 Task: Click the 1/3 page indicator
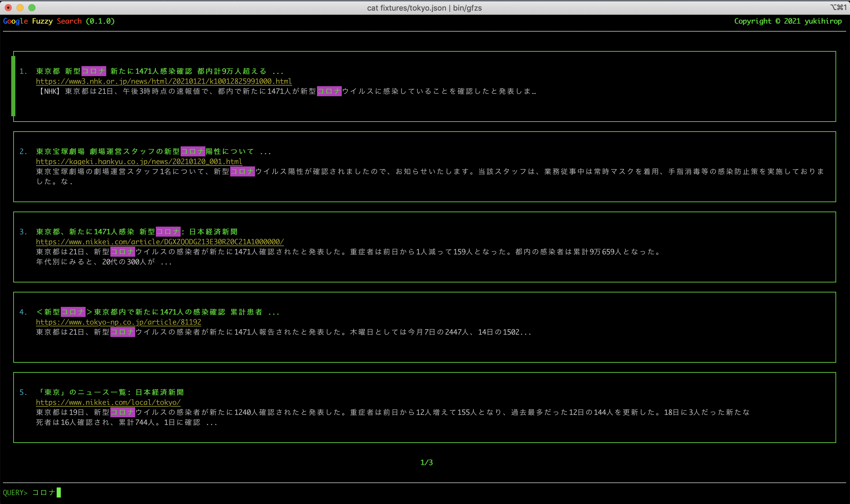[426, 463]
